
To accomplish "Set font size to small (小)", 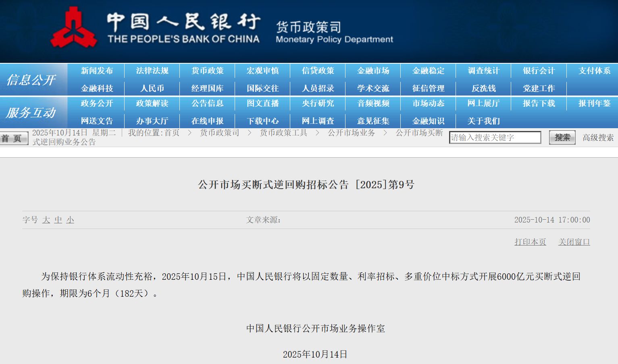I will (70, 220).
